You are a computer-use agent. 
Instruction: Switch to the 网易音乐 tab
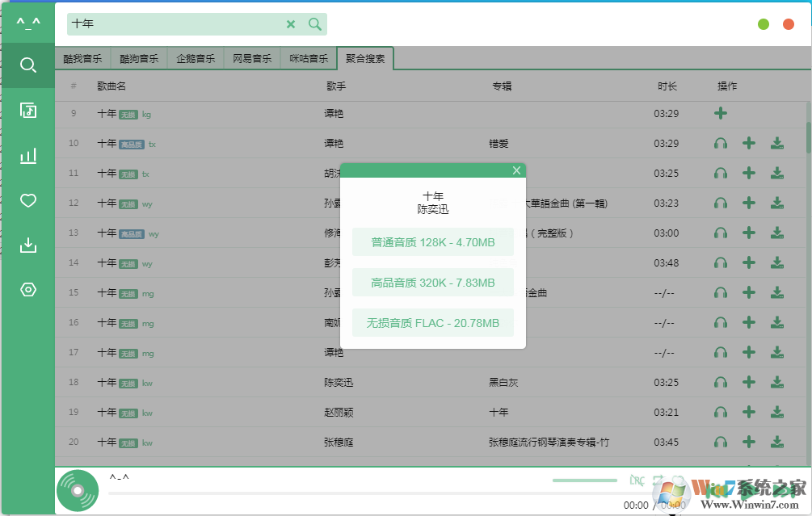[252, 58]
